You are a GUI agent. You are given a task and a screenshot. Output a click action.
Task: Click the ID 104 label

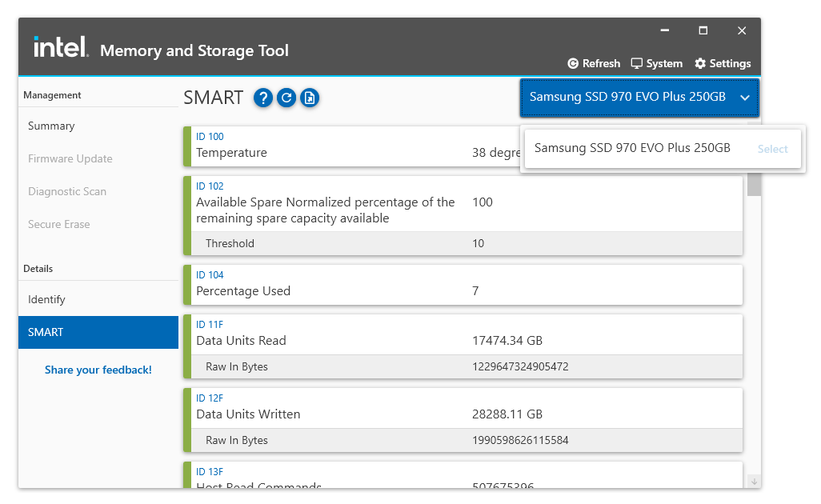coord(210,275)
